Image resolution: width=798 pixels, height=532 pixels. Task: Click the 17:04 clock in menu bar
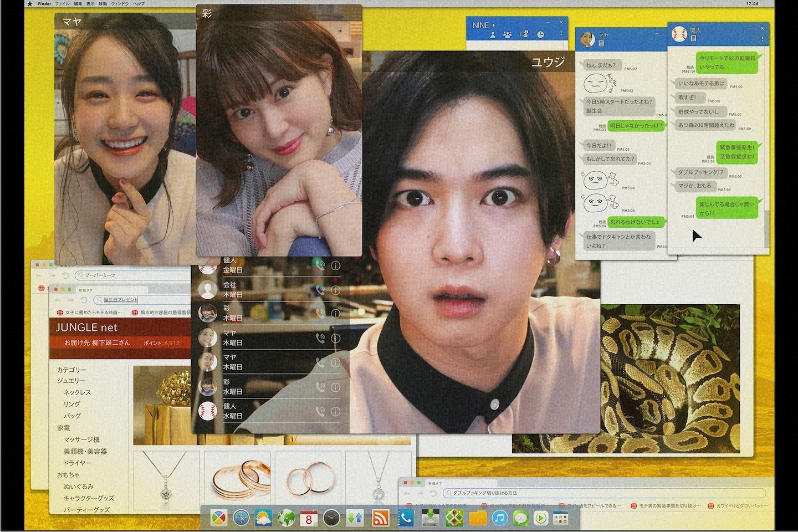[751, 3]
